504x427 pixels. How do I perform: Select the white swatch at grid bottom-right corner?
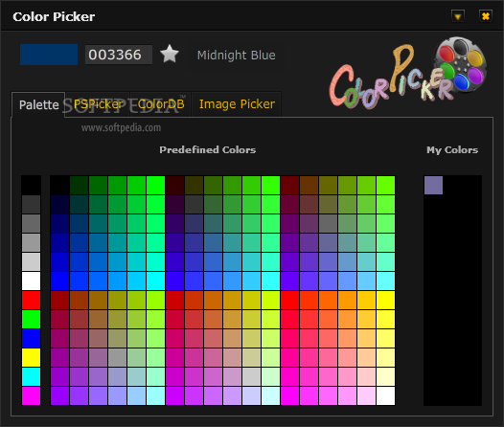coord(385,395)
